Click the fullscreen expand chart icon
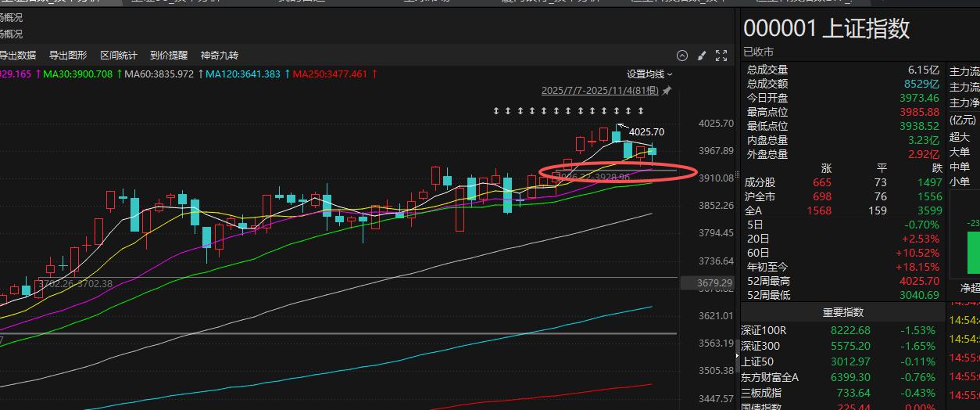This screenshot has height=410, width=980. [721, 56]
